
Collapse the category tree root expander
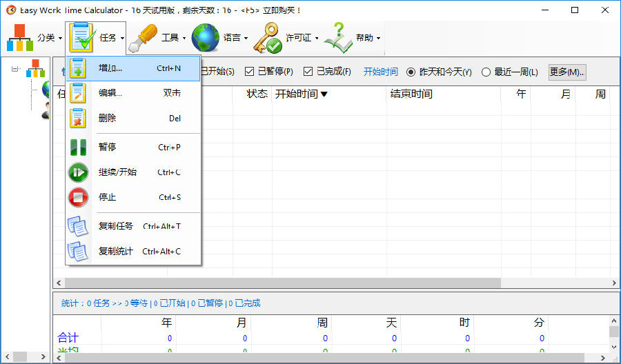click(15, 69)
